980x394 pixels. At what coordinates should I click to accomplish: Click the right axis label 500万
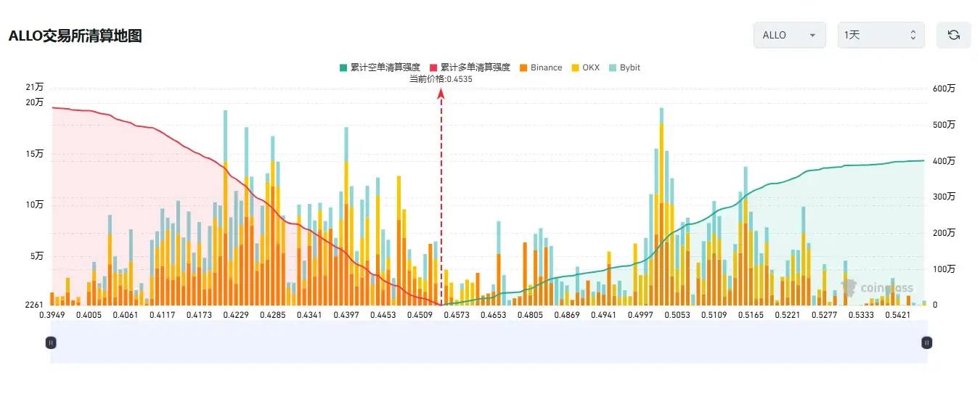(944, 125)
